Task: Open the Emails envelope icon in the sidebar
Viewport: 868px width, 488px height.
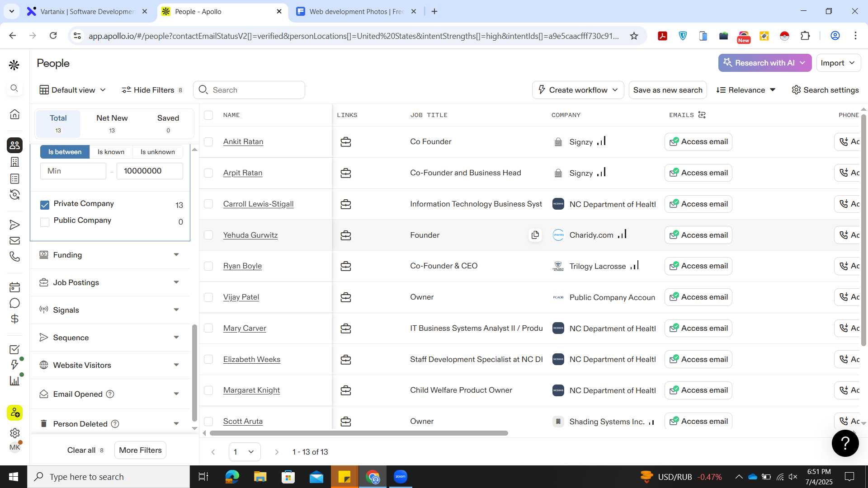Action: (x=14, y=240)
